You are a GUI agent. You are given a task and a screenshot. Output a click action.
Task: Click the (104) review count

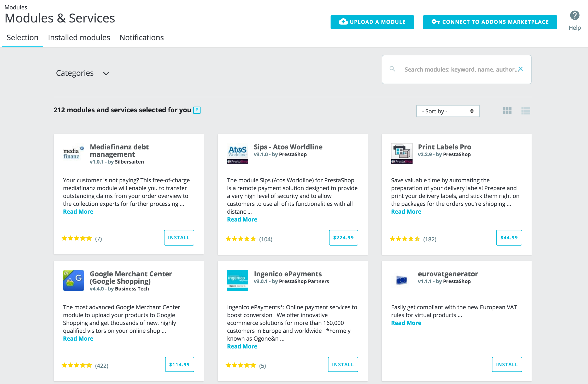[x=266, y=239]
